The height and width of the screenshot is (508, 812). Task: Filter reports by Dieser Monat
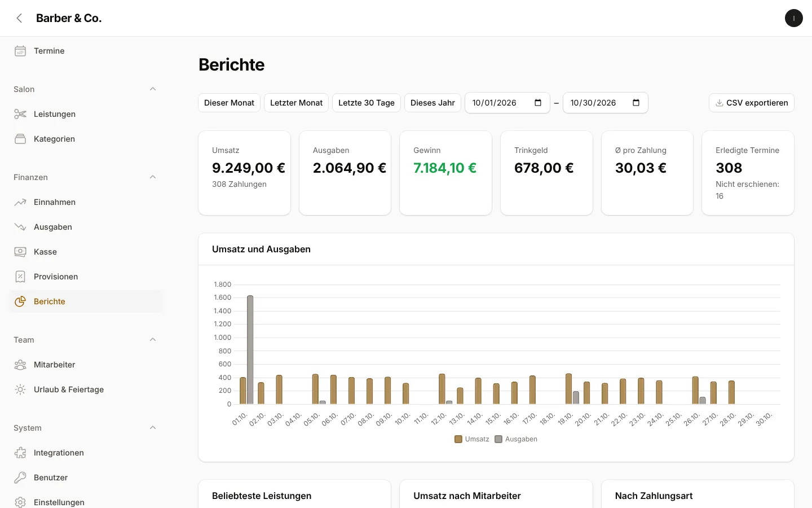tap(229, 103)
